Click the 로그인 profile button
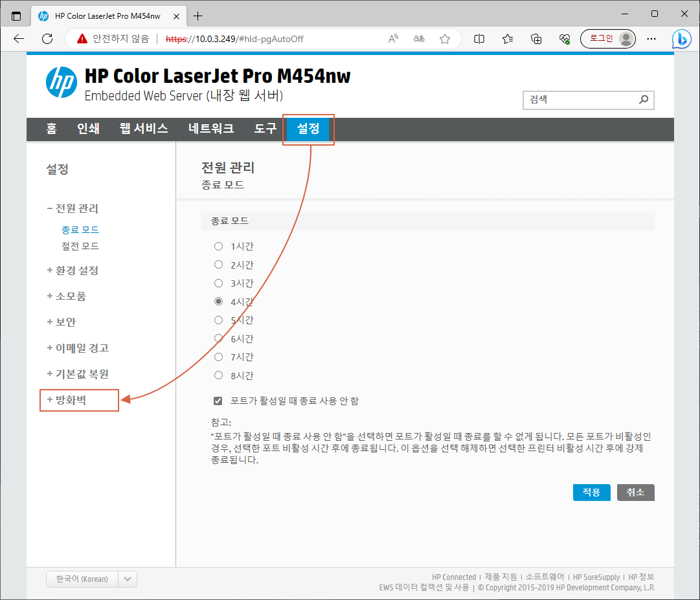This screenshot has width=700, height=600. click(607, 39)
